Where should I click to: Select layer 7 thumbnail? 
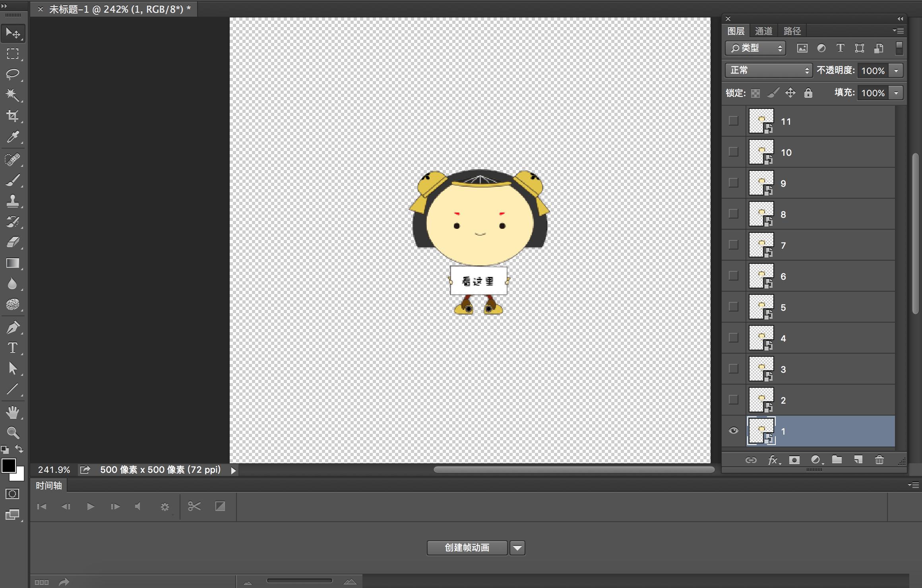pyautogui.click(x=761, y=245)
